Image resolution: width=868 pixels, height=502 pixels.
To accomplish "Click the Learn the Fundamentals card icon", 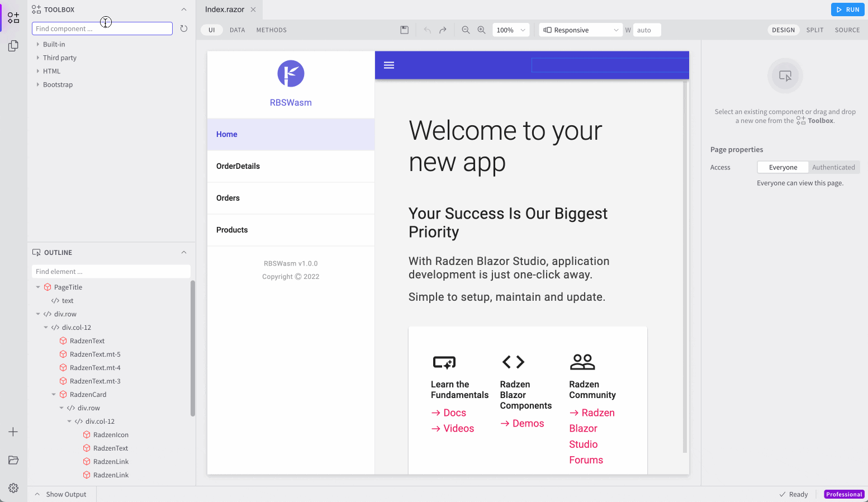I will 444,362.
